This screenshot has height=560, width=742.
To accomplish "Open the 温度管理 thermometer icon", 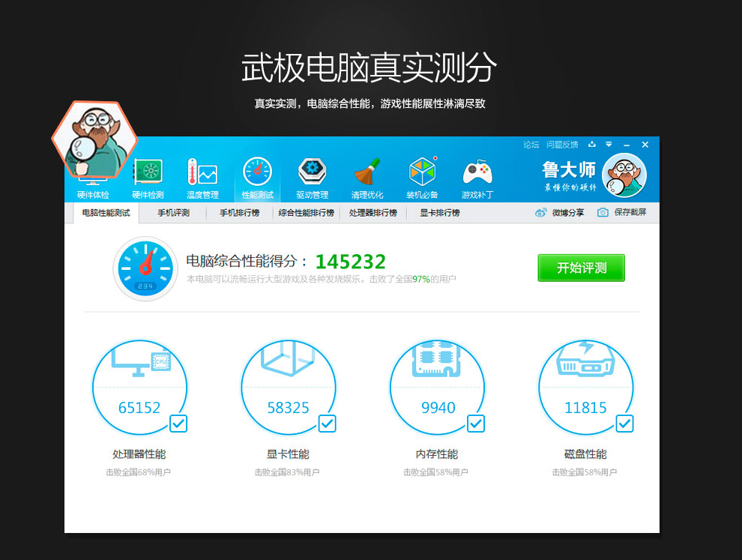I will click(x=202, y=172).
